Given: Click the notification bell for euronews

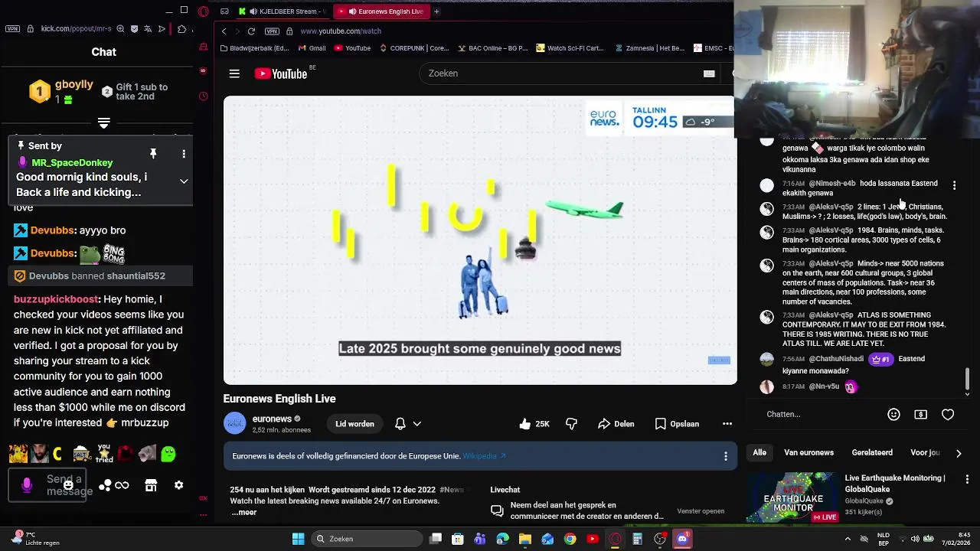Looking at the screenshot, I should coord(400,423).
